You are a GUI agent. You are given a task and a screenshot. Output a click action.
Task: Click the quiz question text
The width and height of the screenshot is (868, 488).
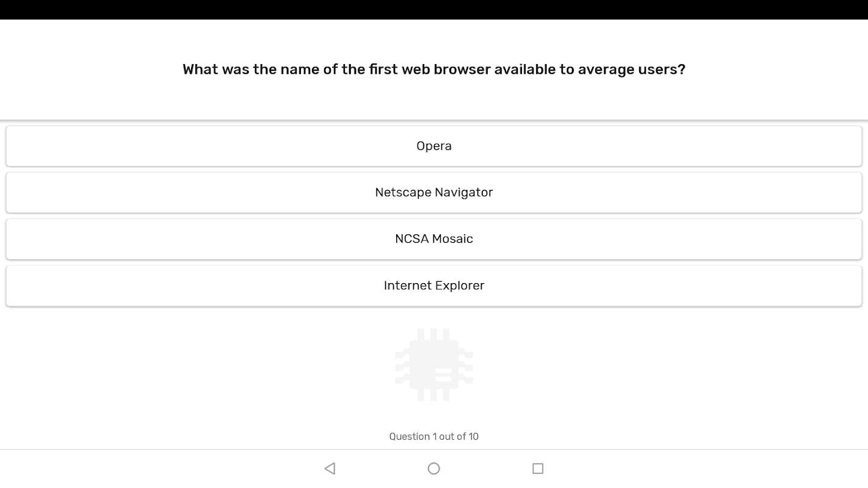[434, 70]
